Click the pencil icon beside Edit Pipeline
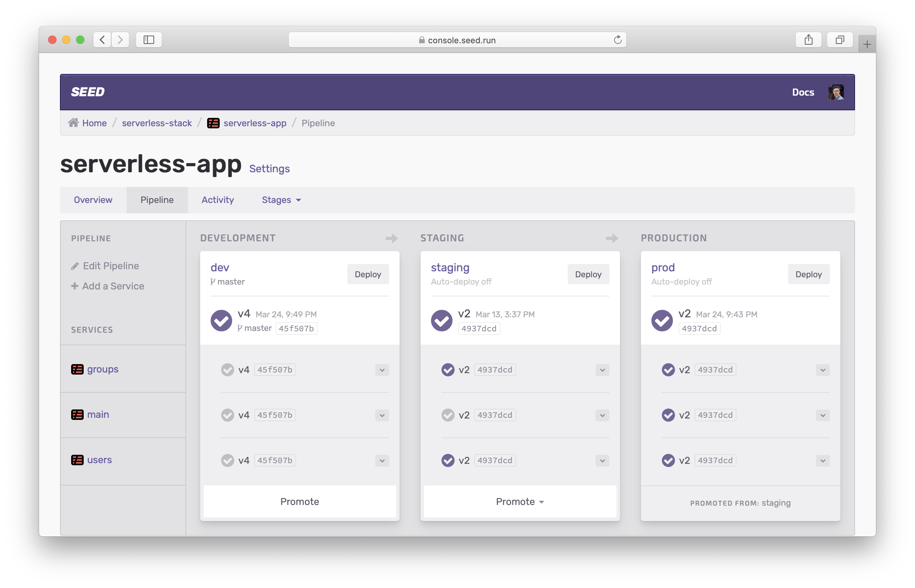This screenshot has height=588, width=915. click(75, 266)
